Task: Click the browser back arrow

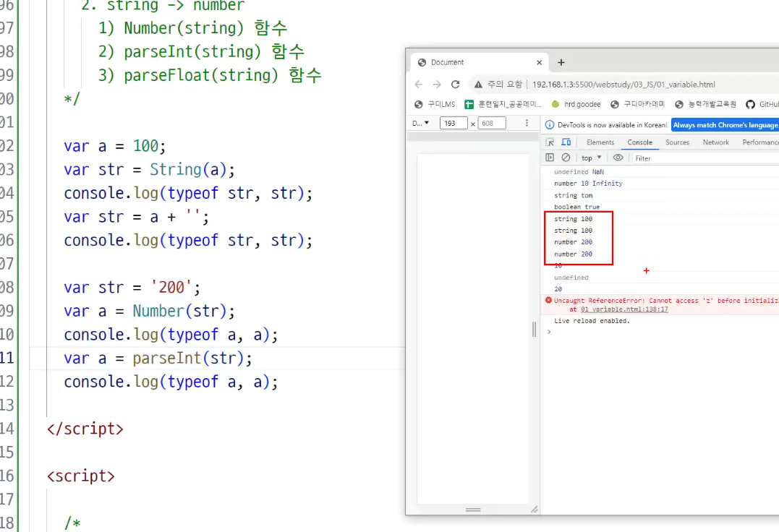Action: 419,85
